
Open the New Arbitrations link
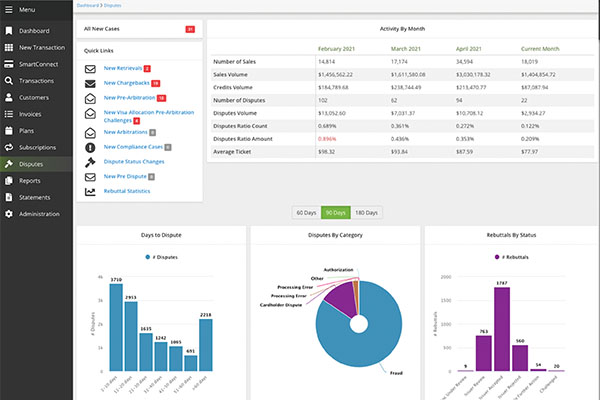click(x=126, y=132)
